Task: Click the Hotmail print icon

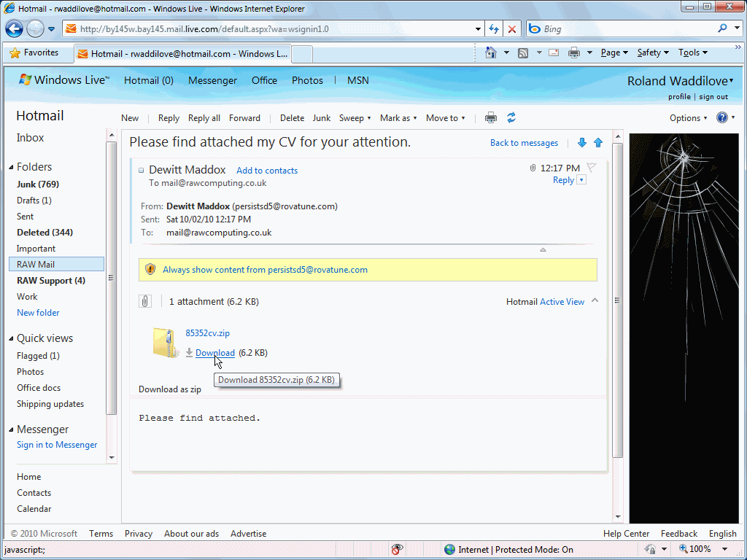Action: coord(491,117)
